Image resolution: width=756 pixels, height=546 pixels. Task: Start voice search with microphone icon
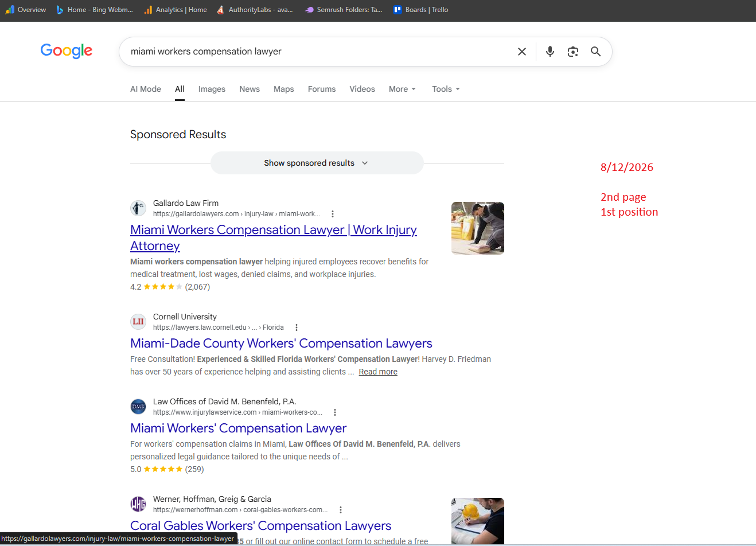(550, 52)
